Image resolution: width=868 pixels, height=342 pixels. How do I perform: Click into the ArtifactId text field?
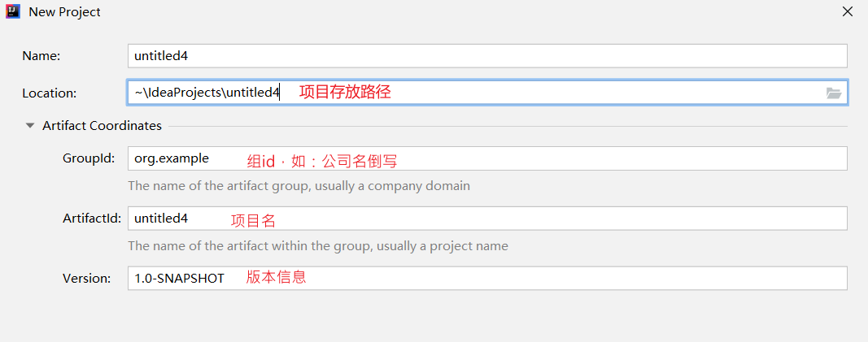tap(486, 219)
